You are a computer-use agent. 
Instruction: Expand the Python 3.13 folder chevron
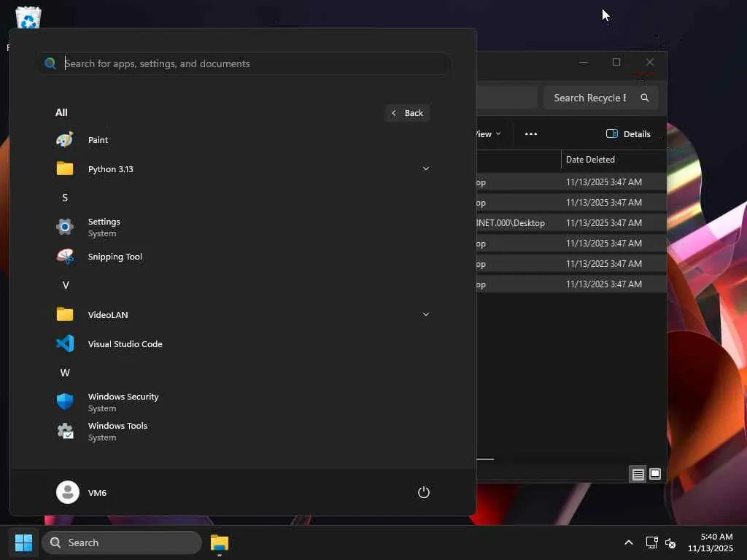click(x=426, y=168)
